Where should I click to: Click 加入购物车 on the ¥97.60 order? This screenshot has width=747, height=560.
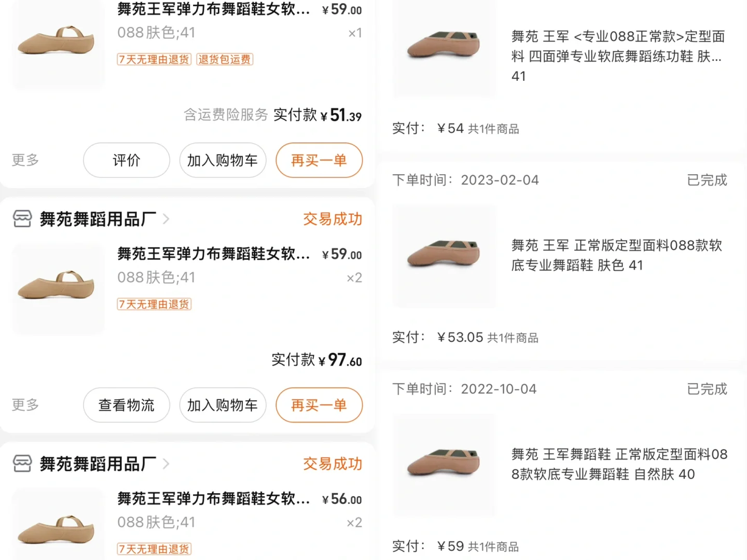tap(223, 405)
